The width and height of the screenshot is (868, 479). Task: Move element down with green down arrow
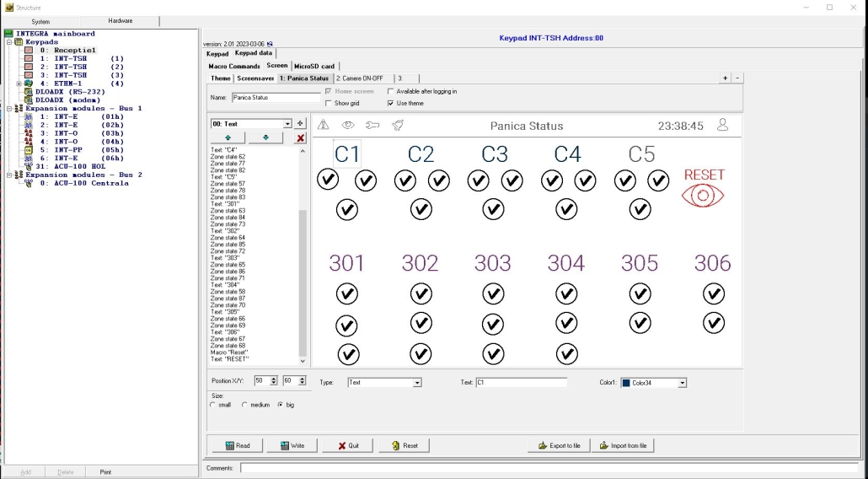click(x=265, y=137)
